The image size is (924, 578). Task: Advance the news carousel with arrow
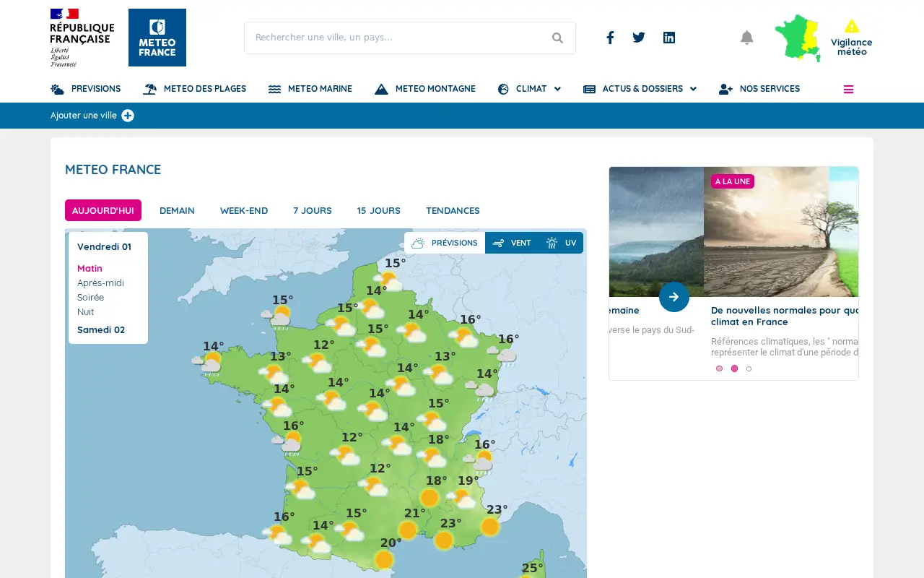coord(674,297)
